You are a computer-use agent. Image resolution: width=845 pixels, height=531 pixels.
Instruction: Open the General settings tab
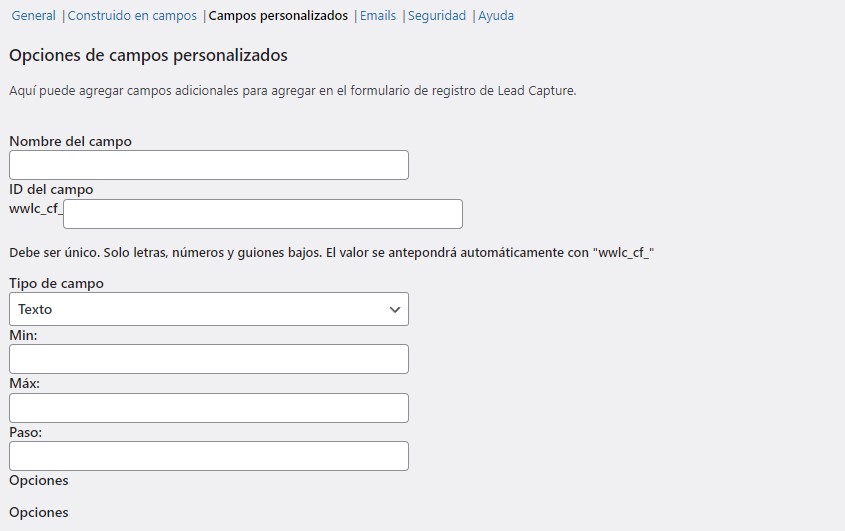pyautogui.click(x=33, y=16)
